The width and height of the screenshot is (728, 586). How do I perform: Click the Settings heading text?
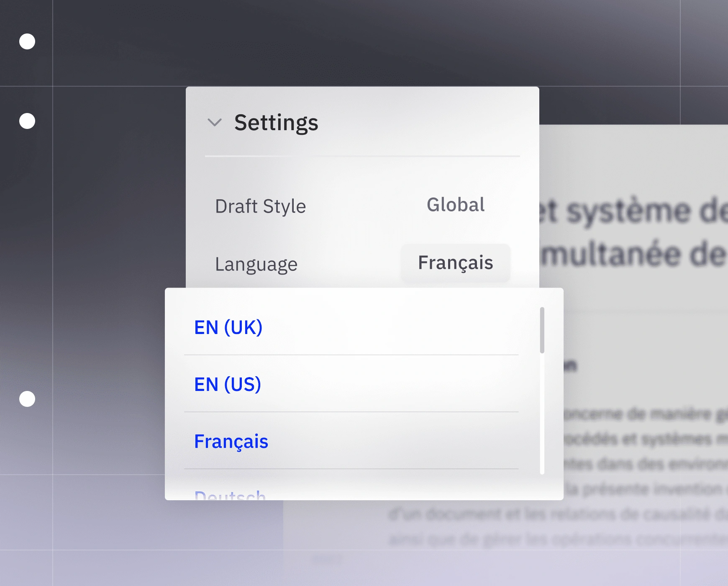click(x=276, y=123)
